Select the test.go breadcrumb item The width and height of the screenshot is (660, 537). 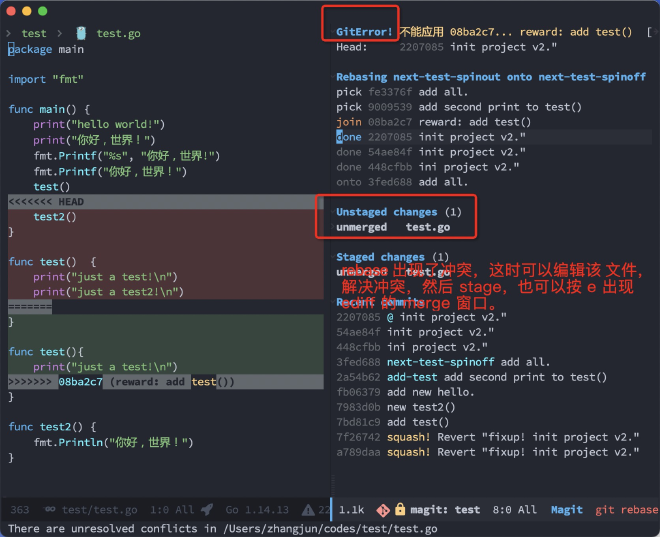click(x=118, y=34)
